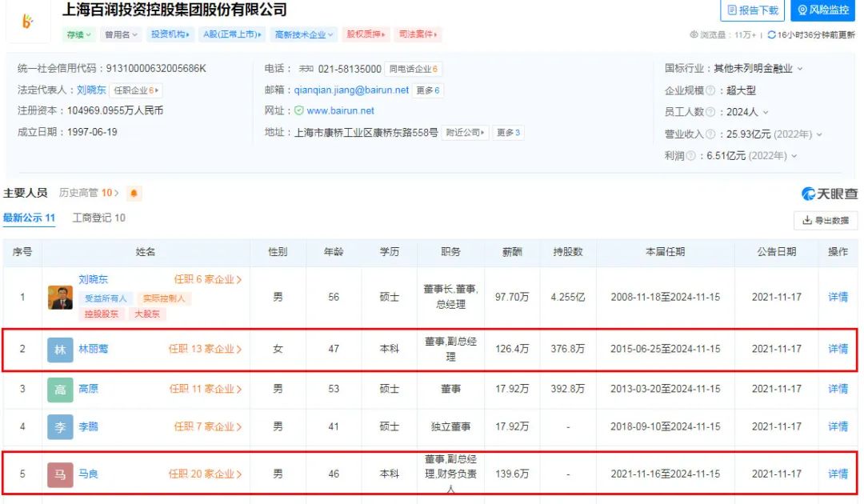Screen dimensions: 864x504
Task: Expand the 高新技术企业 tag
Action: coord(304,34)
